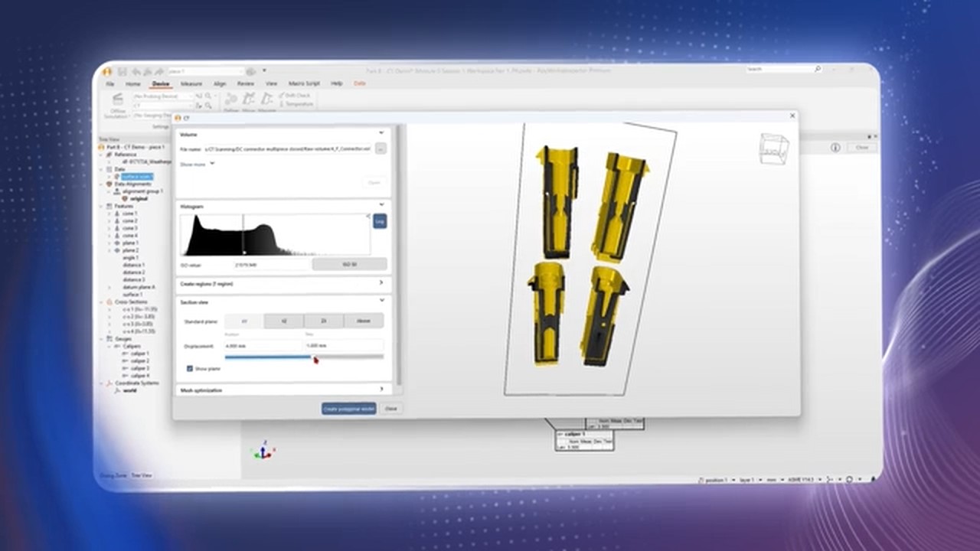Image resolution: width=980 pixels, height=551 pixels.
Task: Click the orientation view cube in the CT preview
Action: (x=773, y=148)
